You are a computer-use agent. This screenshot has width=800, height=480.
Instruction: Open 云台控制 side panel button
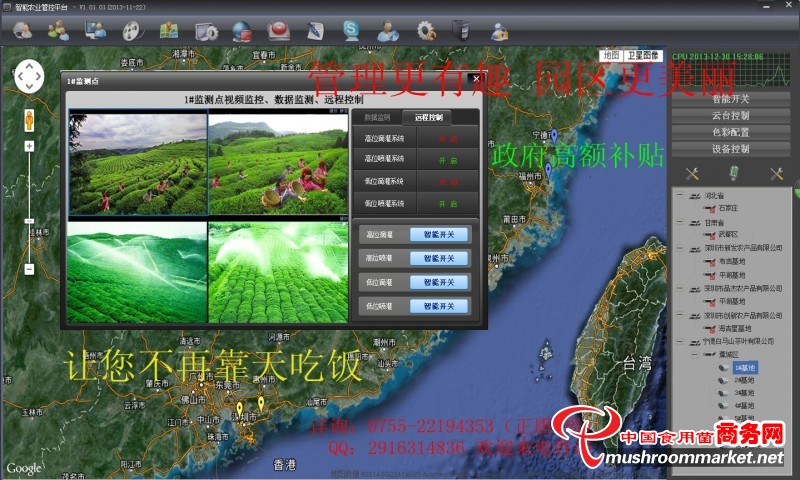731,116
